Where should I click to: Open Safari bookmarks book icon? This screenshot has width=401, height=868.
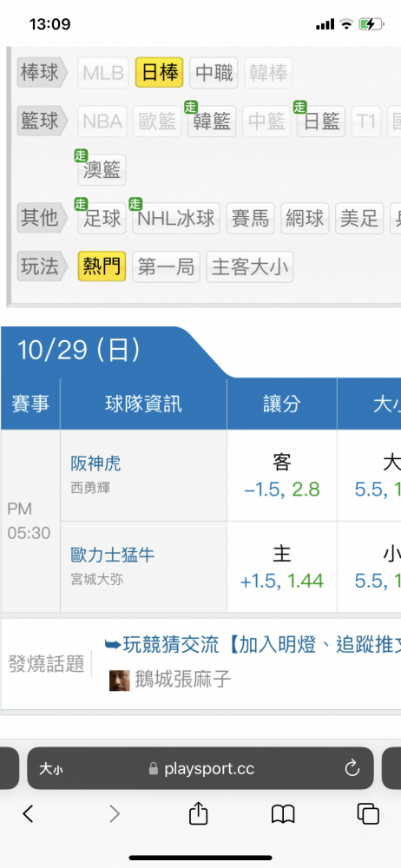282,814
